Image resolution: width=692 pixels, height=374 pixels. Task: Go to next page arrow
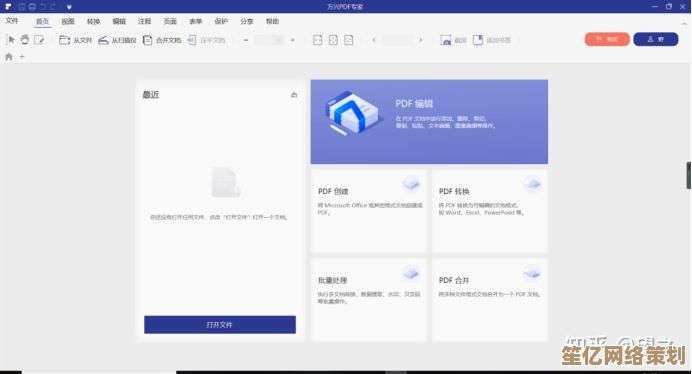tap(421, 40)
